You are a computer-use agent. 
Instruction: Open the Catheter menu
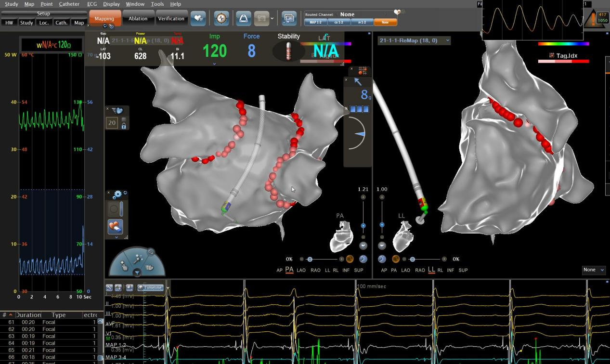point(69,4)
